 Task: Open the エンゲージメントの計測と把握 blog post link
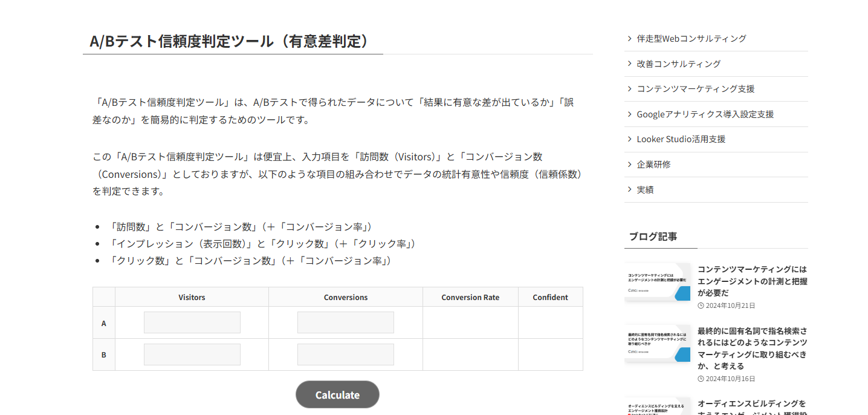click(x=752, y=280)
